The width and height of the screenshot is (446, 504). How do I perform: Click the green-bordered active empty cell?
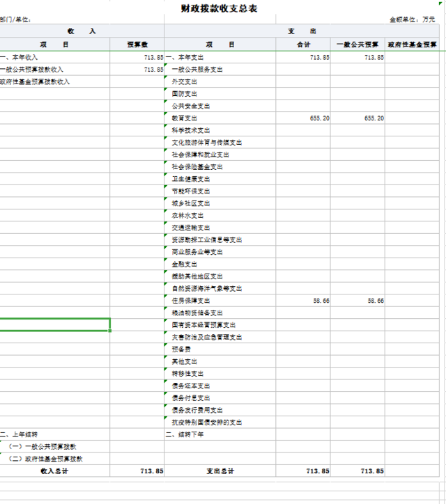[x=54, y=324]
